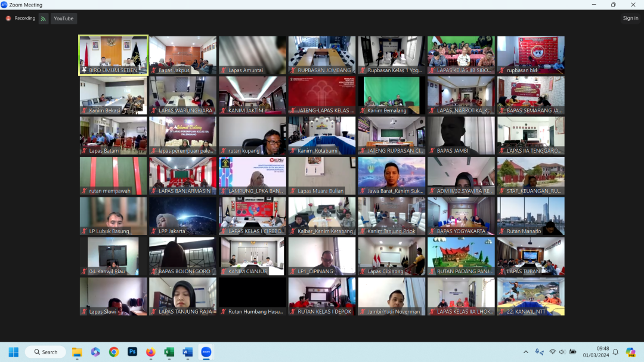Open Excel from the taskbar
This screenshot has height=362, width=644.
[169, 352]
